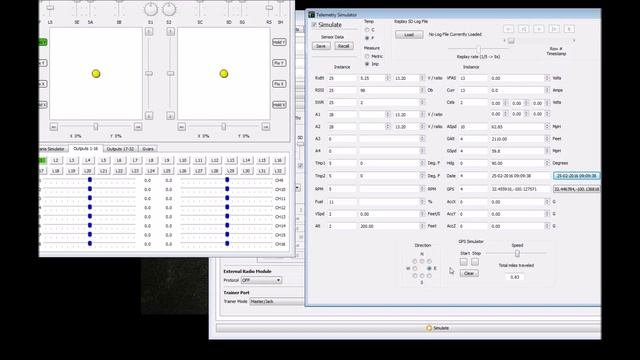Screen dimensions: 640x360
Task: Select the C temperature radio button
Action: 367,30
